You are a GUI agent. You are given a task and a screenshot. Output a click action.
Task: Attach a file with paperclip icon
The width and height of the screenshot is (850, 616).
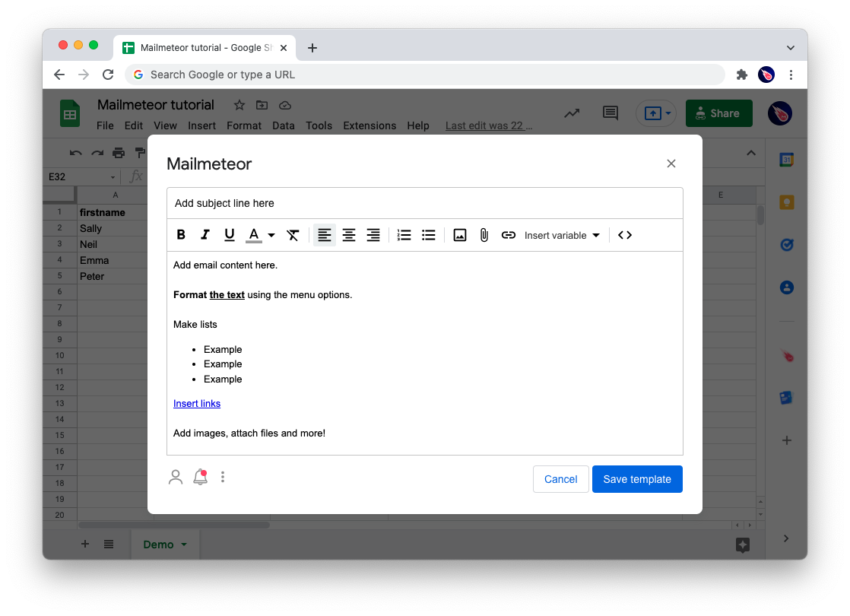(x=484, y=235)
